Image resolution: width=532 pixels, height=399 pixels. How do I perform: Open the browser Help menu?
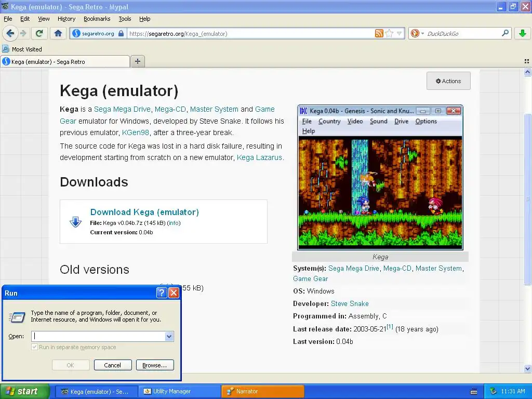144,19
